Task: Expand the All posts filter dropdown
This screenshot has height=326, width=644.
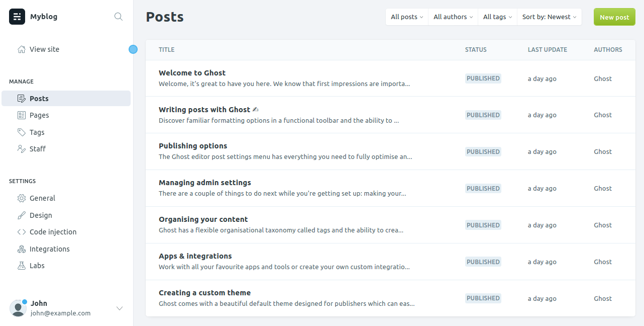Action: coord(407,17)
